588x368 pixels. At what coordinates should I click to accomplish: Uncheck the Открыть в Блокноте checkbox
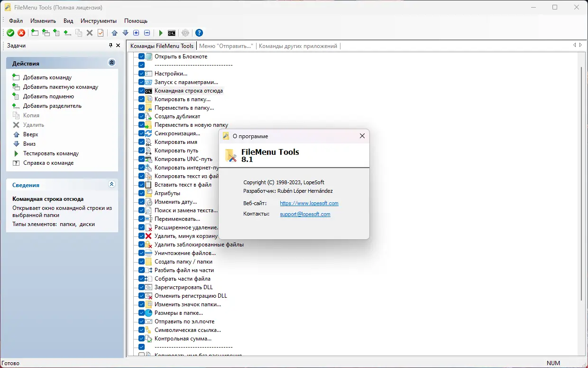pyautogui.click(x=141, y=57)
